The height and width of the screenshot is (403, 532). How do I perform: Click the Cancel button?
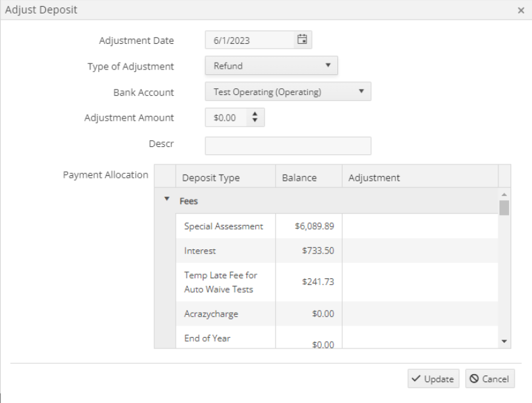[x=490, y=379]
